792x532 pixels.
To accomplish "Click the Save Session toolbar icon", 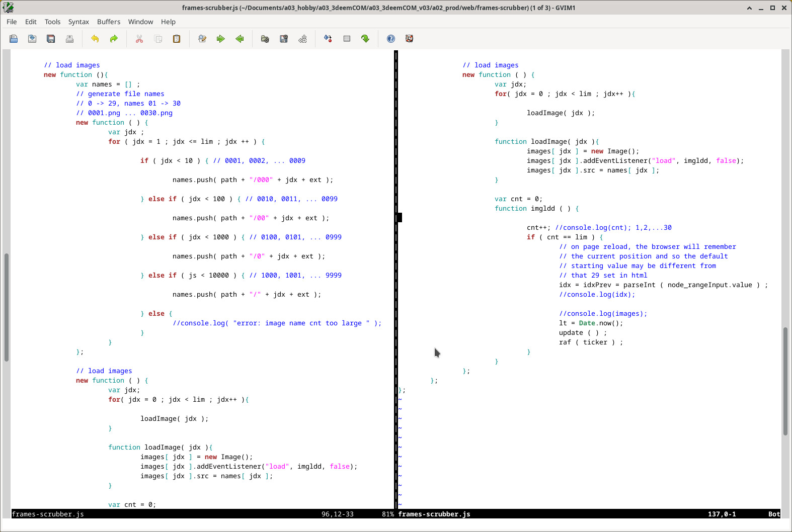I will click(284, 39).
